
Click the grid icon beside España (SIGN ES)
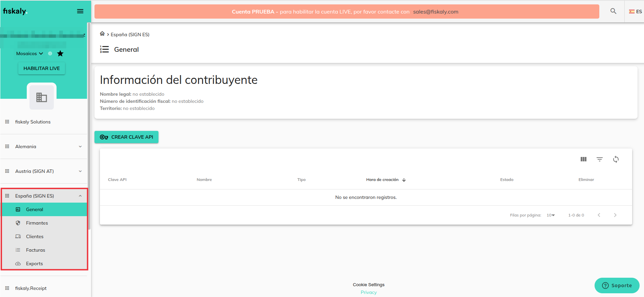(x=7, y=196)
